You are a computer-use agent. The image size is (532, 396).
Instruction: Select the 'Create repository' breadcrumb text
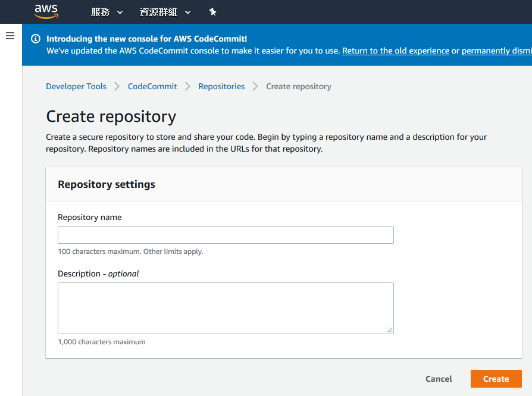tap(299, 86)
